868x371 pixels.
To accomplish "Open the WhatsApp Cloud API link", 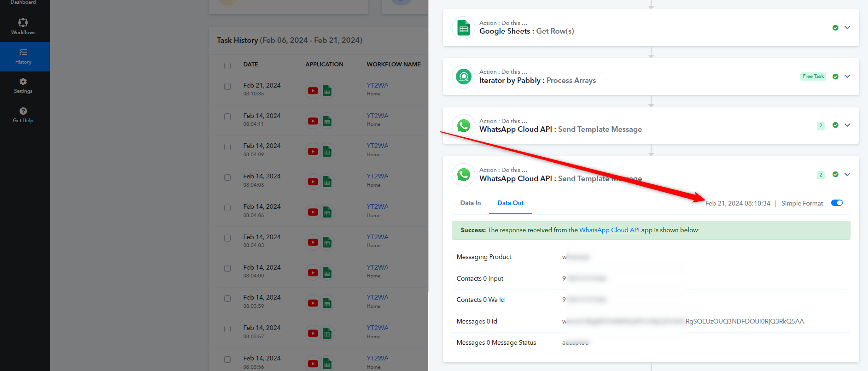I will [x=609, y=230].
